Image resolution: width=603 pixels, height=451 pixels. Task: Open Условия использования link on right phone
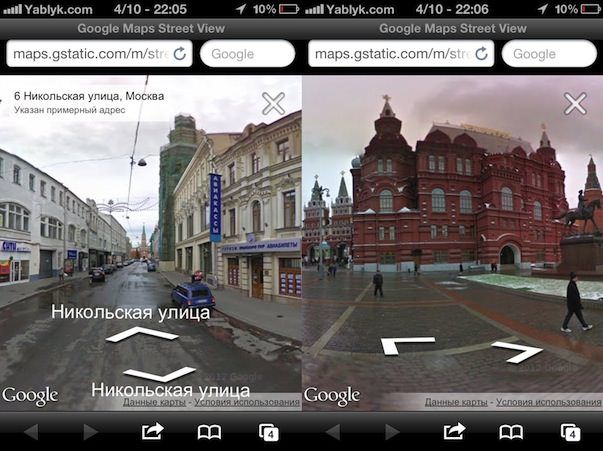point(548,403)
